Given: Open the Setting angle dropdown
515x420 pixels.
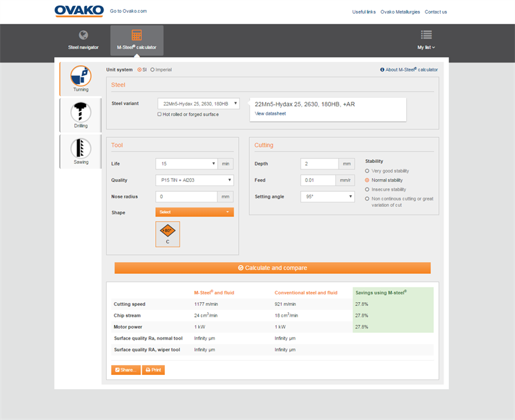Looking at the screenshot, I should click(327, 196).
